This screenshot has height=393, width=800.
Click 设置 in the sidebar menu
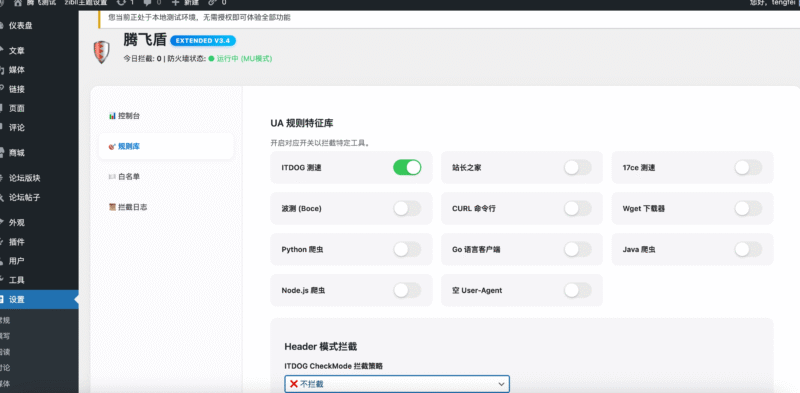(x=39, y=300)
